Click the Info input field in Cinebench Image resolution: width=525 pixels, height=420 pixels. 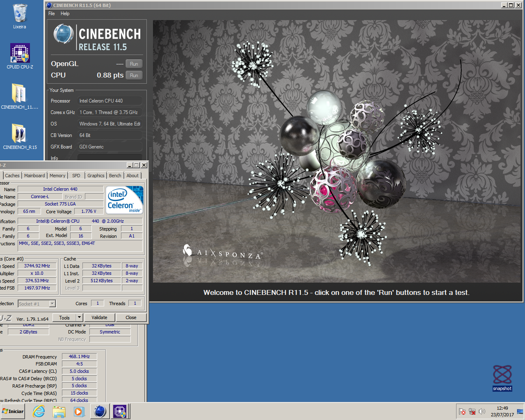pos(110,157)
